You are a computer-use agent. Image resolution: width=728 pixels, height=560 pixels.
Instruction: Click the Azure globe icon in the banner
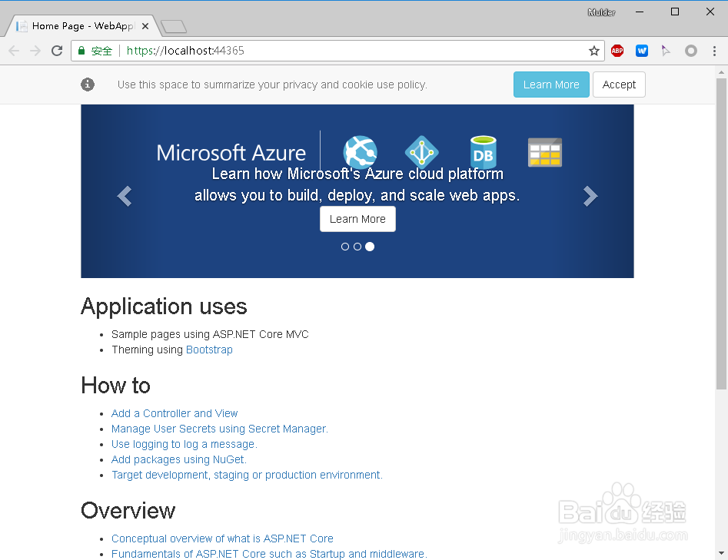(x=360, y=152)
